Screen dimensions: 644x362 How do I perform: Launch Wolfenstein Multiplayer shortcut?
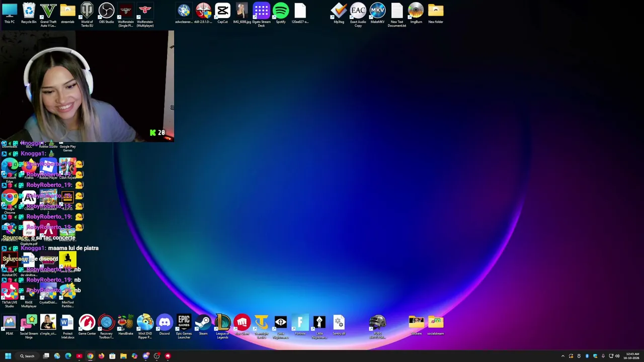(145, 15)
